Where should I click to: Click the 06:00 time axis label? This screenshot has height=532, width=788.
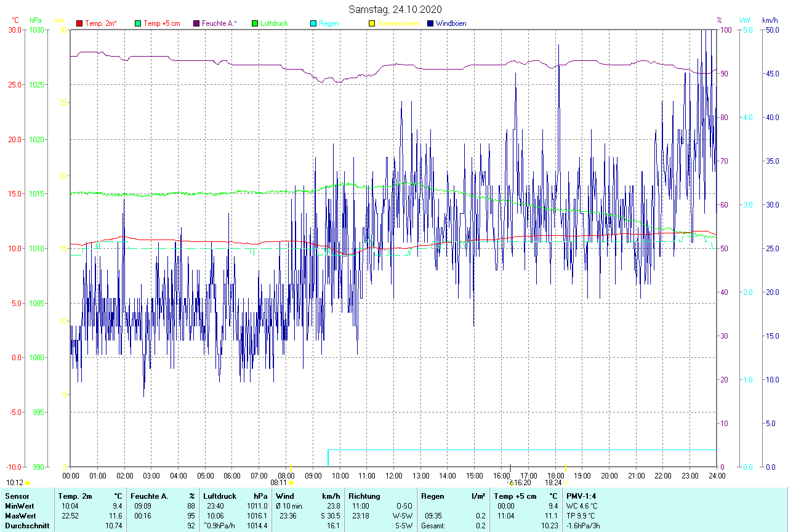click(232, 476)
